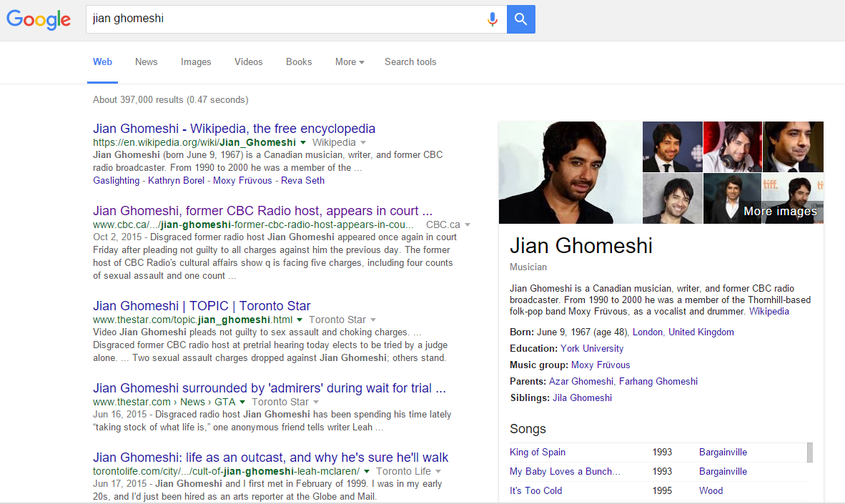Open Search tools
The height and width of the screenshot is (504, 845).
[x=410, y=62]
